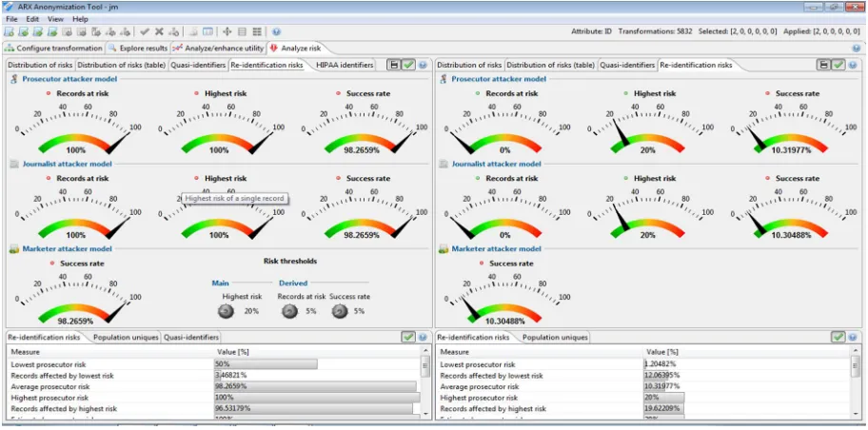Click the Records at risk threshold knob

[x=289, y=312]
